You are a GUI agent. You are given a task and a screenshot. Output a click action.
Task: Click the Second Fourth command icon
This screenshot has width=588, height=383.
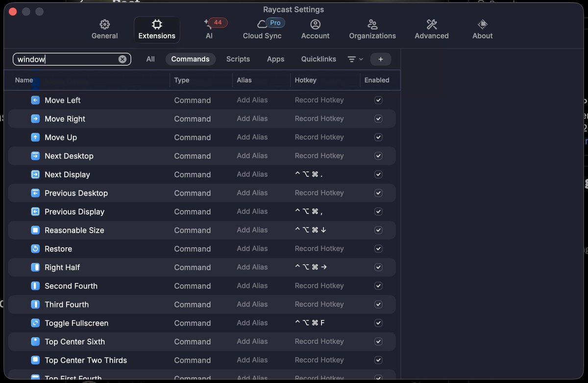[x=35, y=286]
